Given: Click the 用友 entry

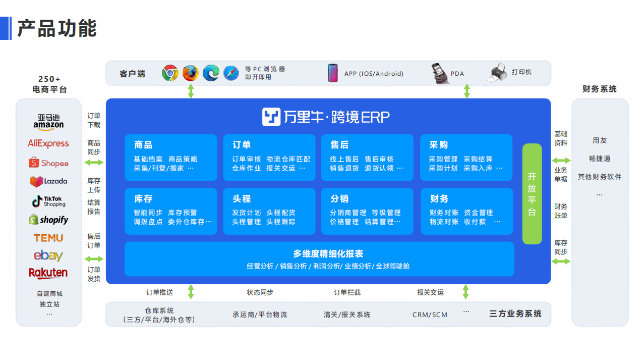Looking at the screenshot, I should pos(600,140).
